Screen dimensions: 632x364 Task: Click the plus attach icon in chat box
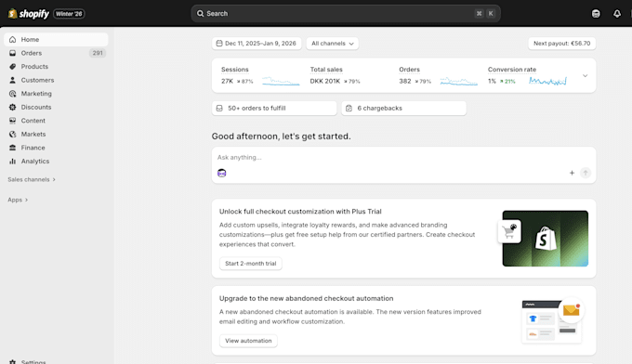click(x=572, y=173)
